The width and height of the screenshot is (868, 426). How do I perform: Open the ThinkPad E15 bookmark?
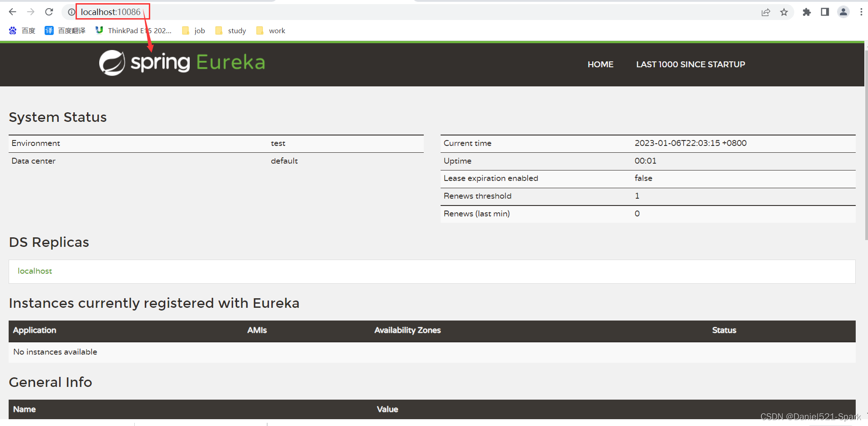133,30
